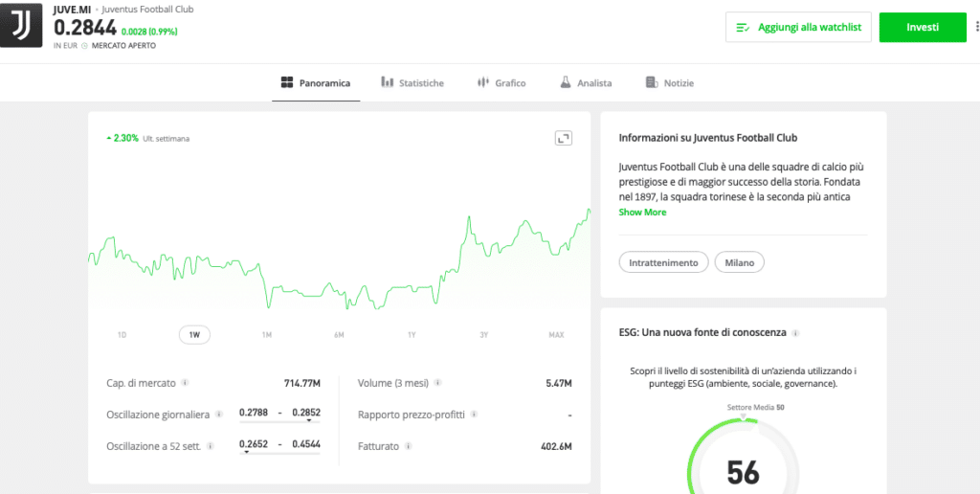Open the Grafico tab
Image resolution: width=980 pixels, height=494 pixels.
point(501,82)
